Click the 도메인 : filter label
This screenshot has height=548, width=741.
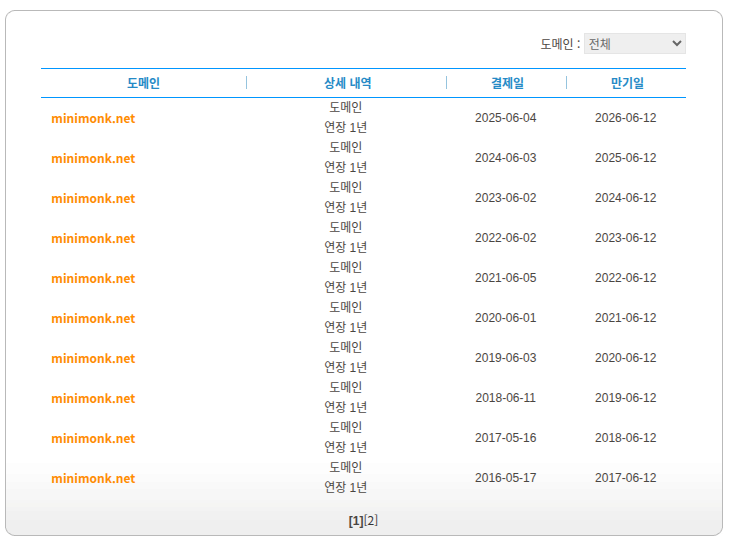click(560, 44)
